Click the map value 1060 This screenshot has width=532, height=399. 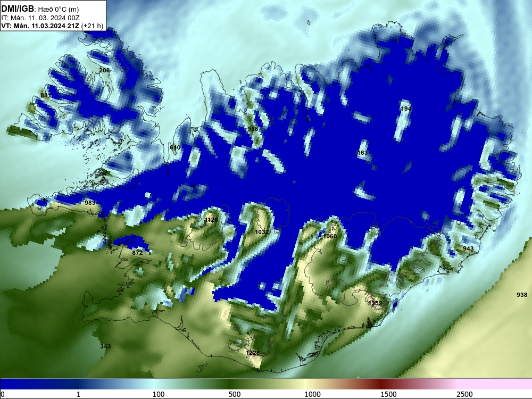tap(330, 236)
